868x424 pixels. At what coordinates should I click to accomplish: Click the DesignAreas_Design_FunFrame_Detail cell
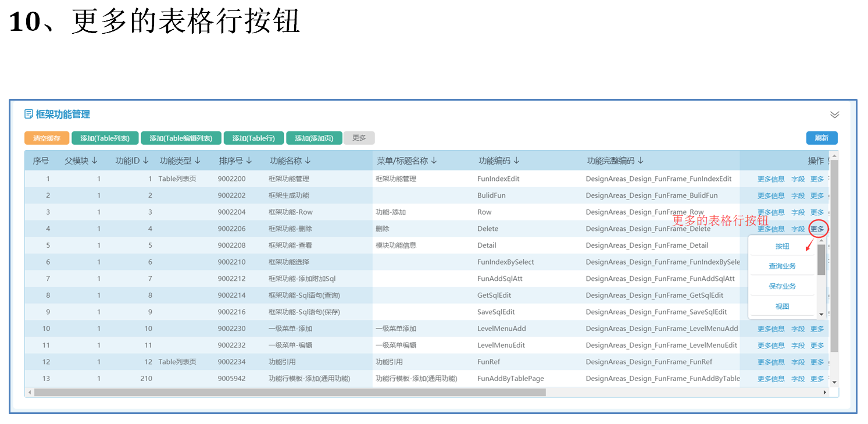click(647, 245)
